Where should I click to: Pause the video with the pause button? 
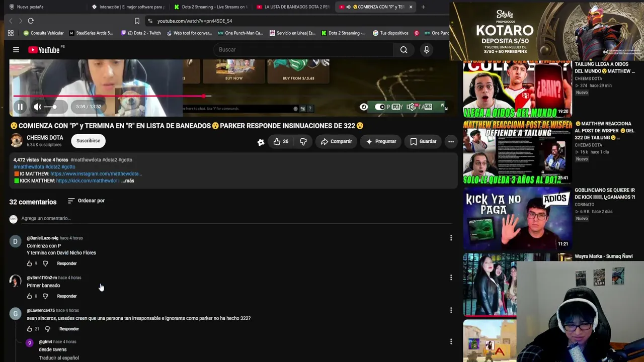(x=20, y=107)
